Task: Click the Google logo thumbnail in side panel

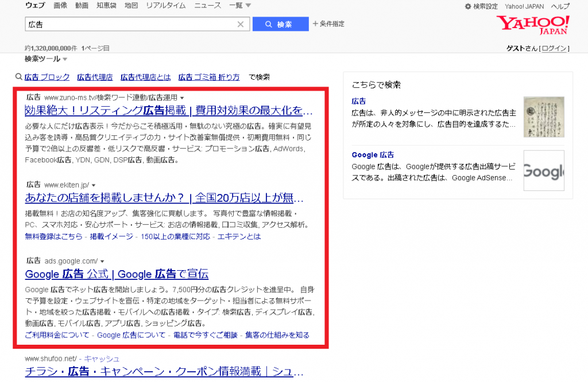Action: [x=544, y=170]
